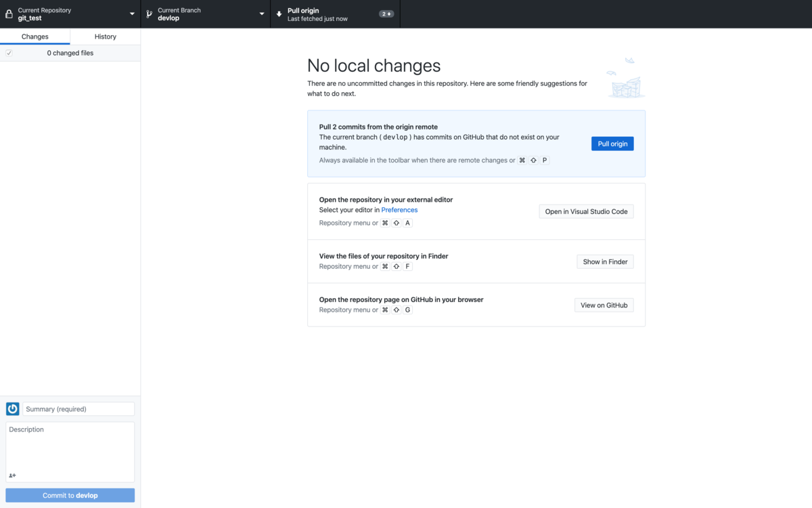Click the "0 changed files" label
Screen dimensions: 812x508
70,53
